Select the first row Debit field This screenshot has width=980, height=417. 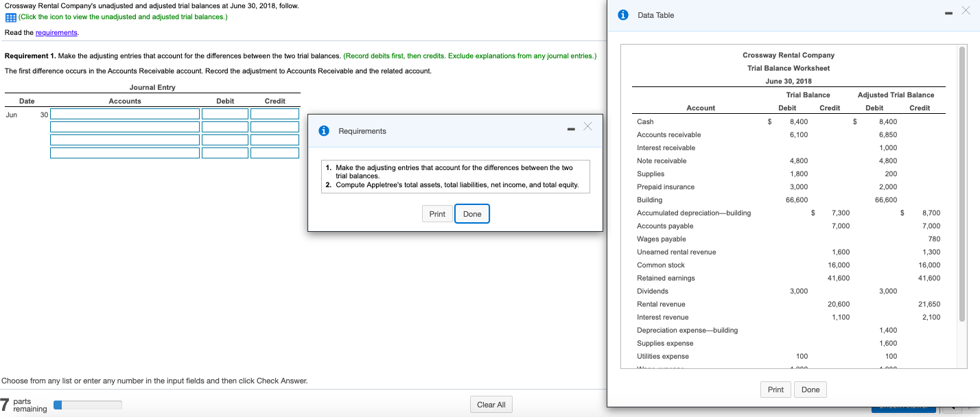click(x=225, y=114)
